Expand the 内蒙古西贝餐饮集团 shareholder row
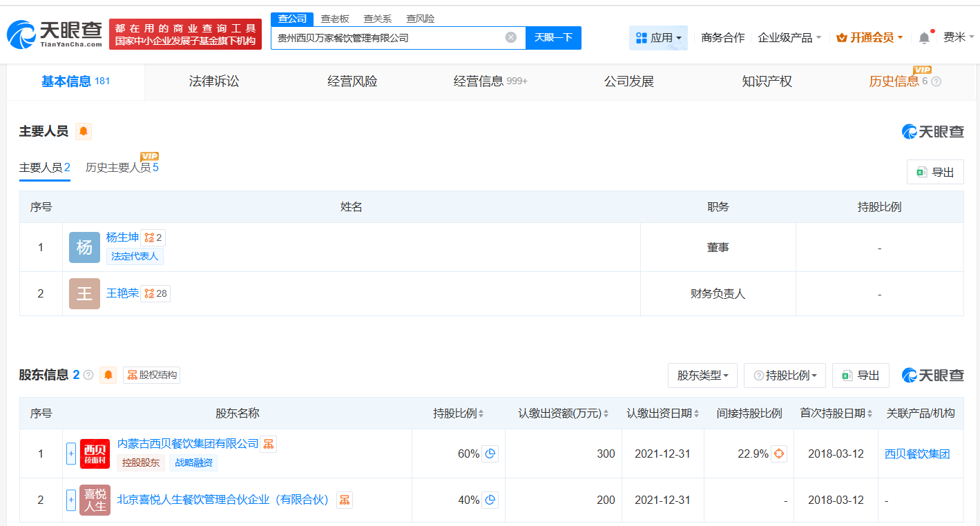Viewport: 980px width, 526px height. click(x=70, y=454)
